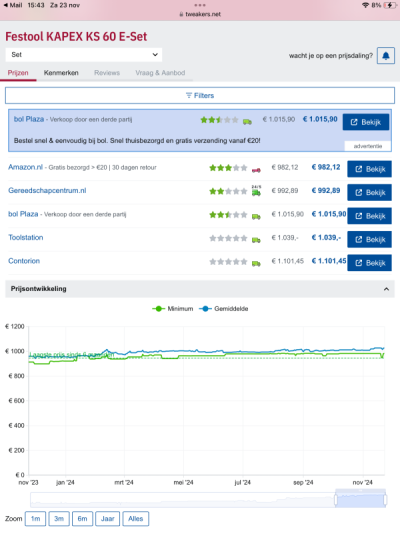Toggle the Gemiddelde series in chart legend
Screen dimensions: 400x534
(x=224, y=309)
